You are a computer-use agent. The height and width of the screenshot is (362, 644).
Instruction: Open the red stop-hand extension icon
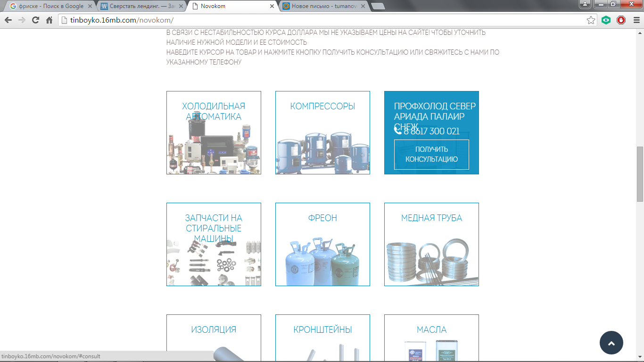point(621,20)
